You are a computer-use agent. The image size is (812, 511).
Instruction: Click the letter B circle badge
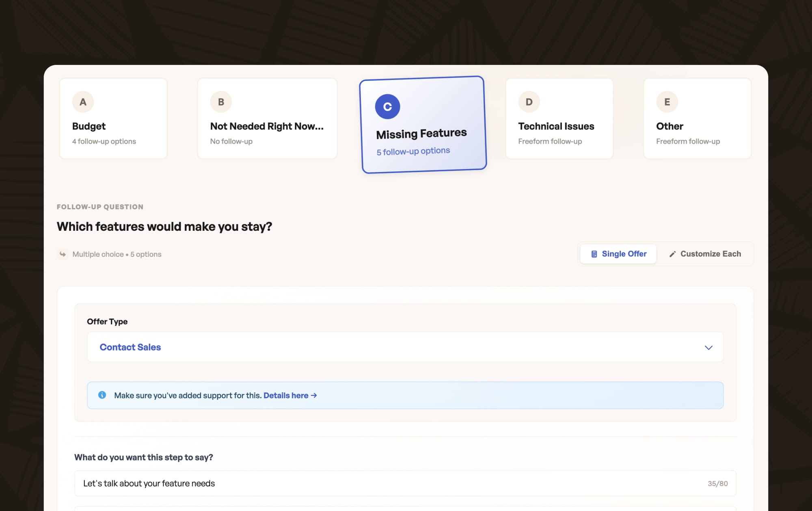221,102
